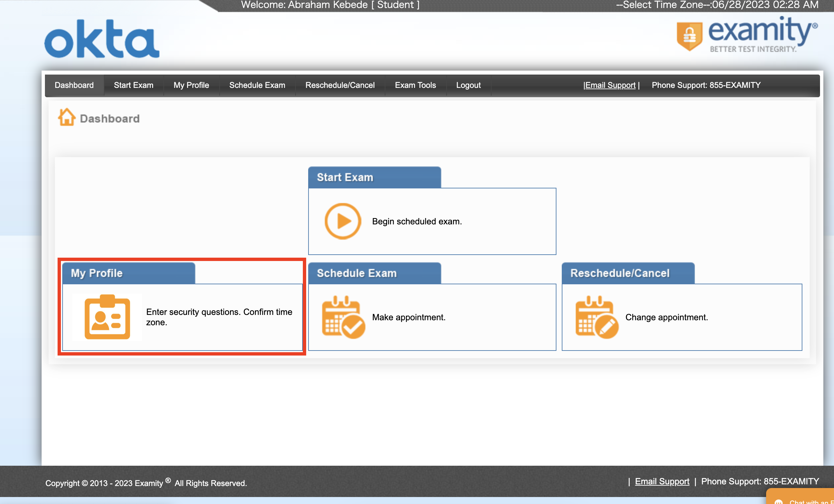Open the chat widget bubble icon
Image resolution: width=834 pixels, height=504 pixels.
point(778,501)
